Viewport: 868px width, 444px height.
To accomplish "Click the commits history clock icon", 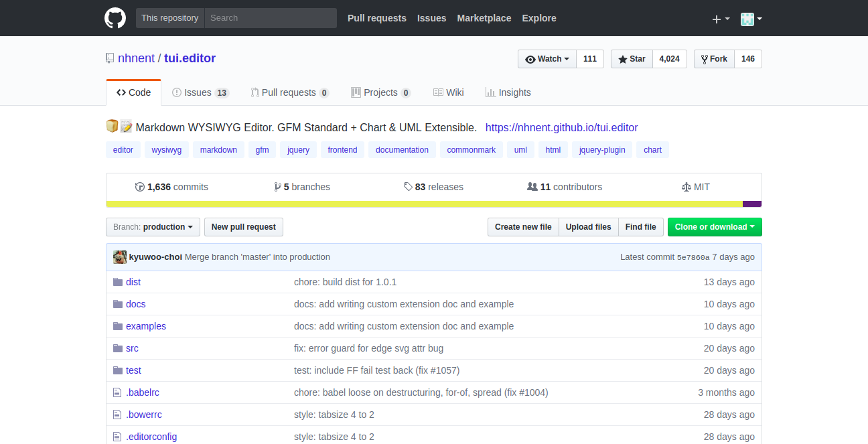I will point(140,187).
